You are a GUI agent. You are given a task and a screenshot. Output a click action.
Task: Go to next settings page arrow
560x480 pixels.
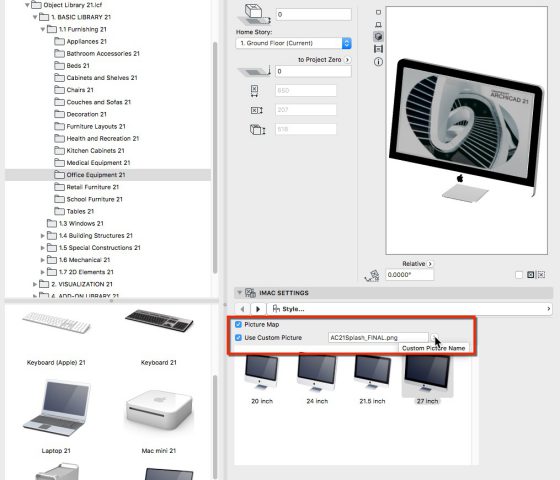(258, 309)
